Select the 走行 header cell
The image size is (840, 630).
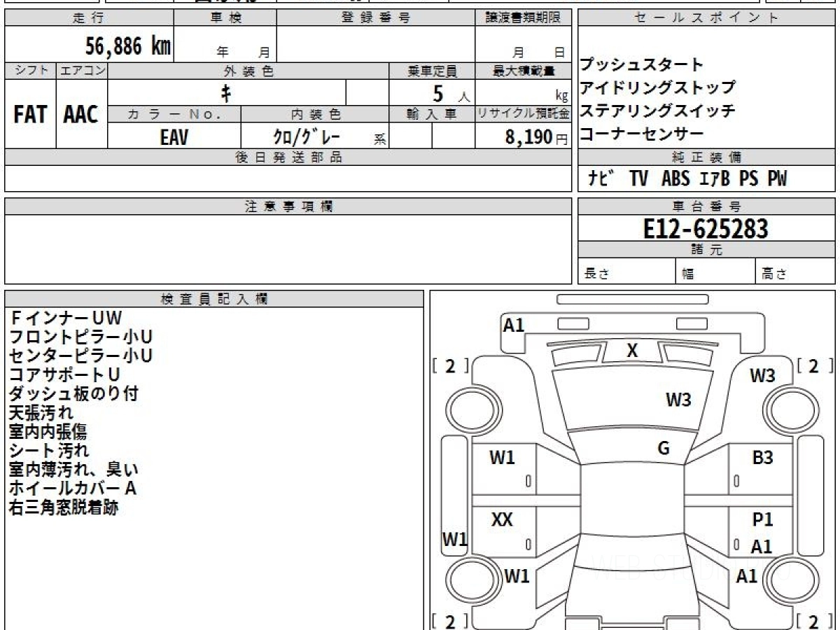(89, 18)
